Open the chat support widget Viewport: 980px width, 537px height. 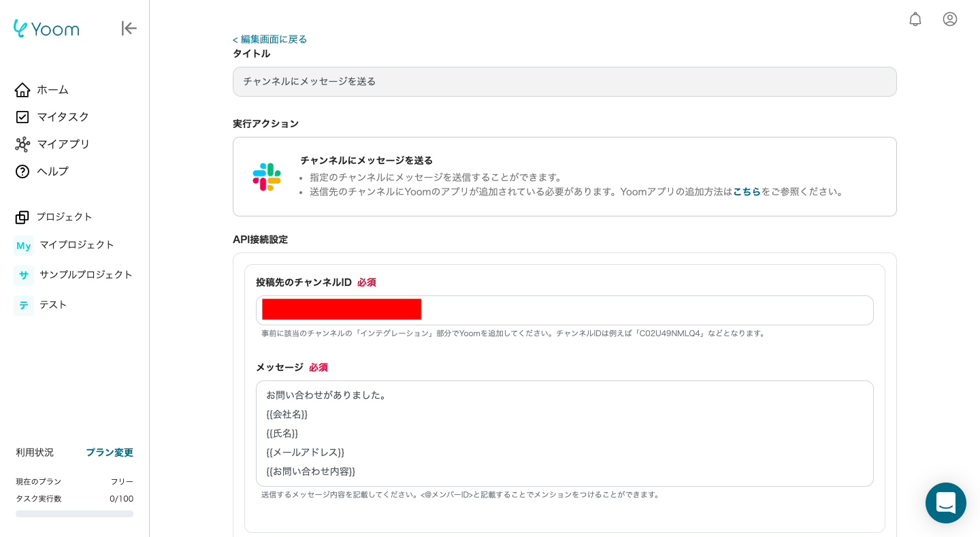point(945,503)
